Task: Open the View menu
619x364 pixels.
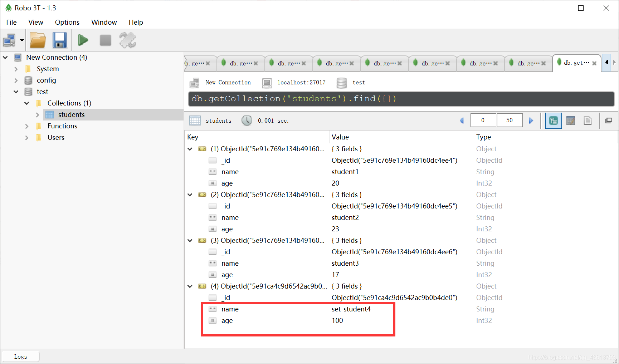Action: pos(36,22)
